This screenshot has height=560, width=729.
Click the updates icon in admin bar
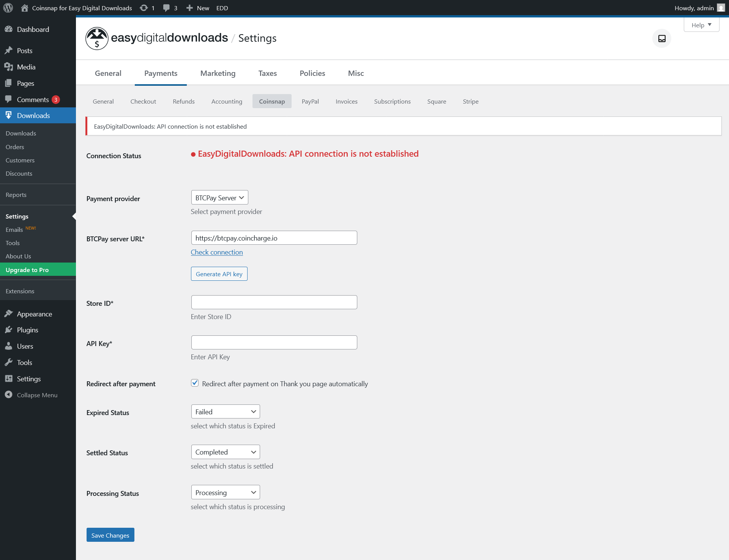coord(144,8)
